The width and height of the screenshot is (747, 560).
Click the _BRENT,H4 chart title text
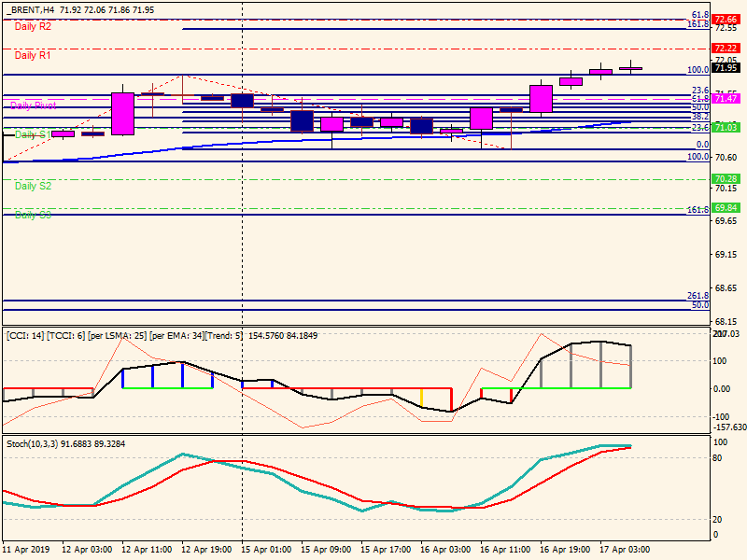click(x=29, y=9)
